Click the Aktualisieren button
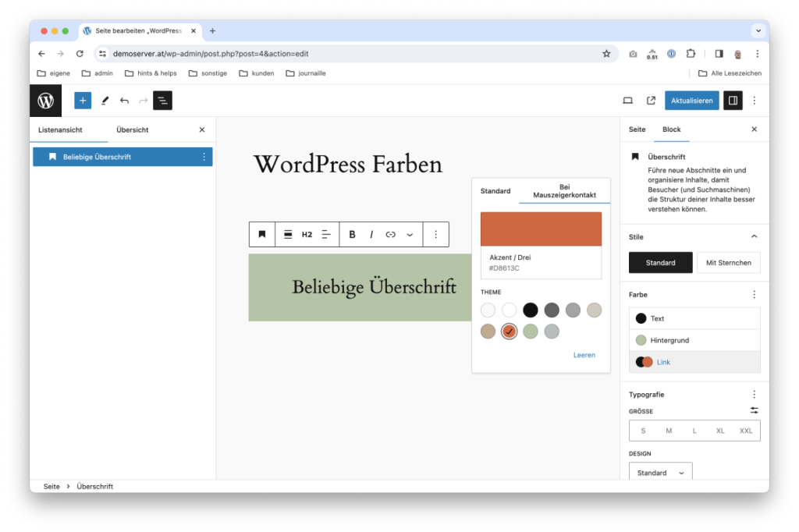The image size is (799, 532). (x=691, y=101)
